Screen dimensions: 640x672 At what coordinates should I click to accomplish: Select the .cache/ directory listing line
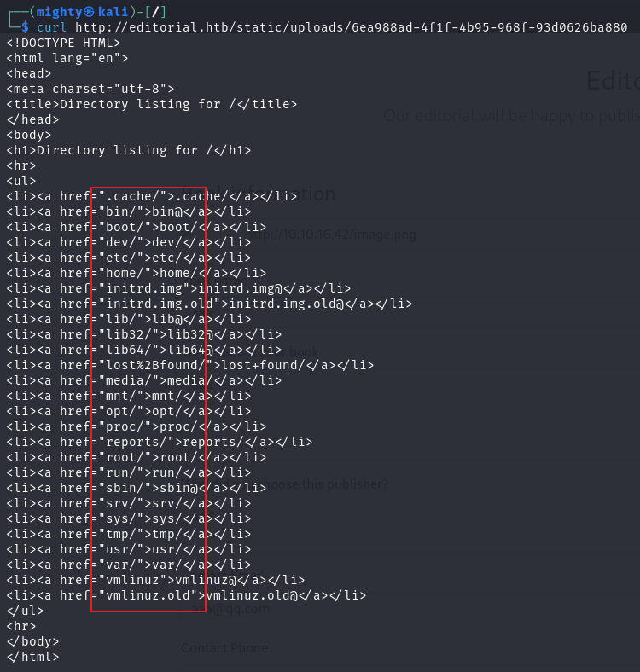click(x=152, y=196)
